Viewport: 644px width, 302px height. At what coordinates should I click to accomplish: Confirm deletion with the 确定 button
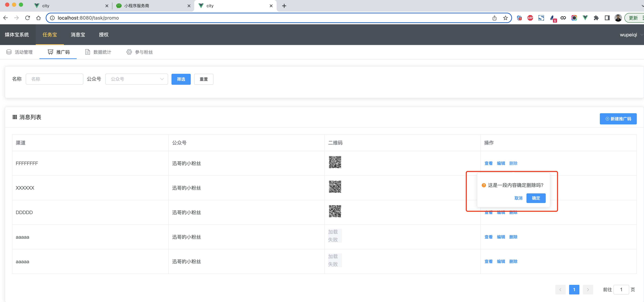[536, 198]
